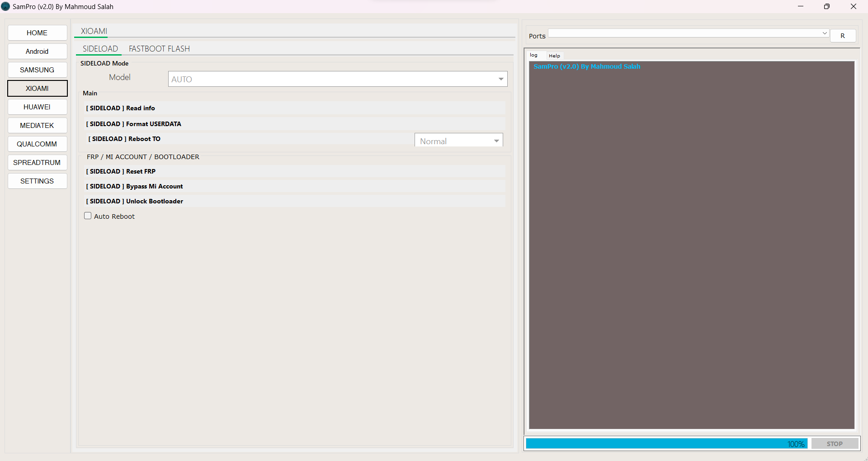Select the XIOAMI sidebar entry
Screen dimensions: 868x461
click(x=37, y=88)
